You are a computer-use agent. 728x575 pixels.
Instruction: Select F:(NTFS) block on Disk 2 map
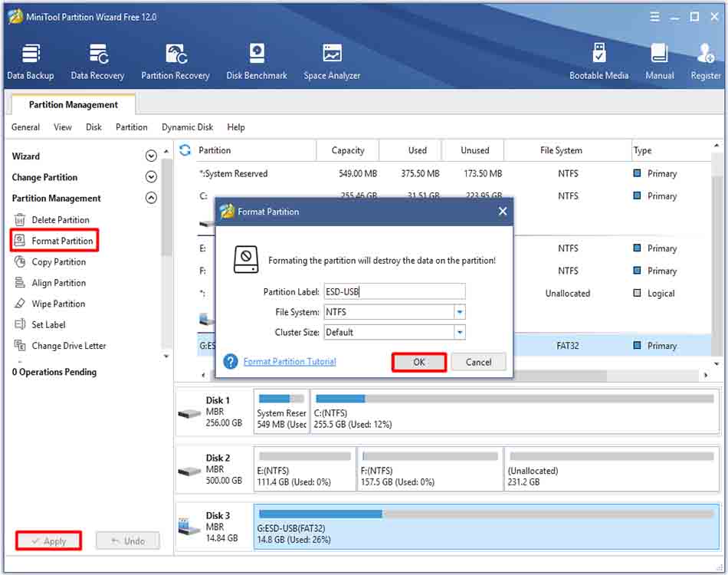coord(430,469)
